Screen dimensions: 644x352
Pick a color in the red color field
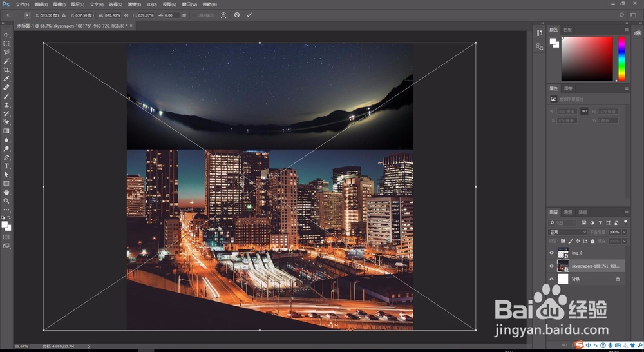(x=587, y=59)
